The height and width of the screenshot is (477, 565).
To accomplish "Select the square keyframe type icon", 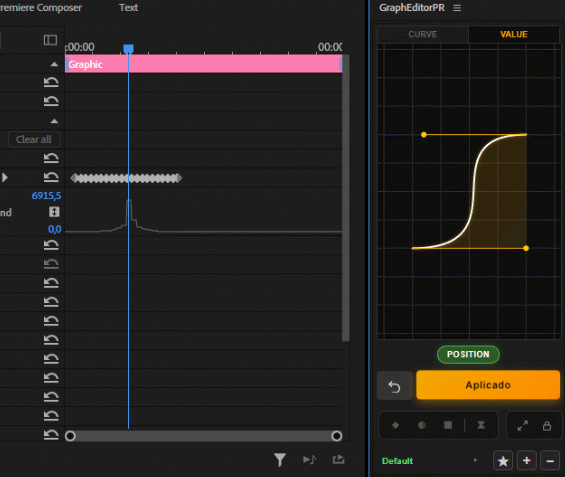I will click(x=448, y=425).
